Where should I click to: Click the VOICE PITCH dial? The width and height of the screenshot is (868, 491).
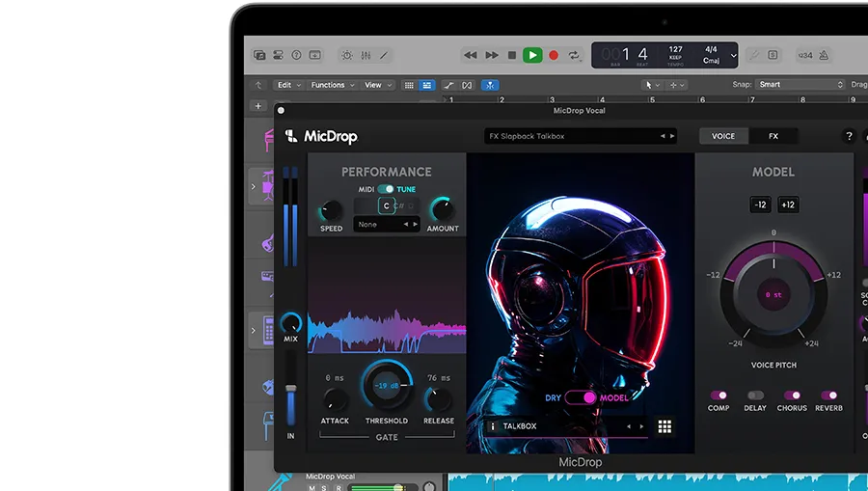[773, 294]
